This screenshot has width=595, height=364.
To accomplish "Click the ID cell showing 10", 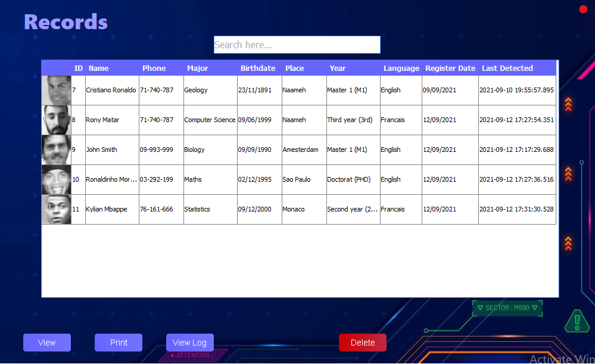I will point(78,179).
